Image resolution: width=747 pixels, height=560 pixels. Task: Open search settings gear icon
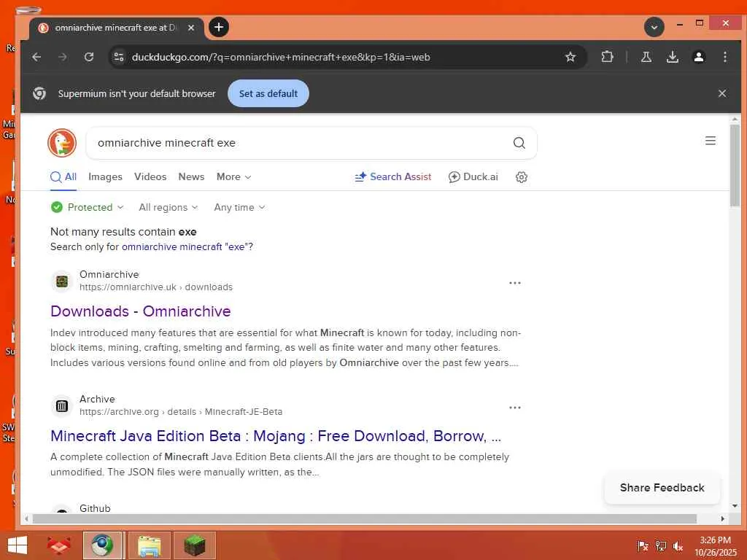tap(522, 177)
